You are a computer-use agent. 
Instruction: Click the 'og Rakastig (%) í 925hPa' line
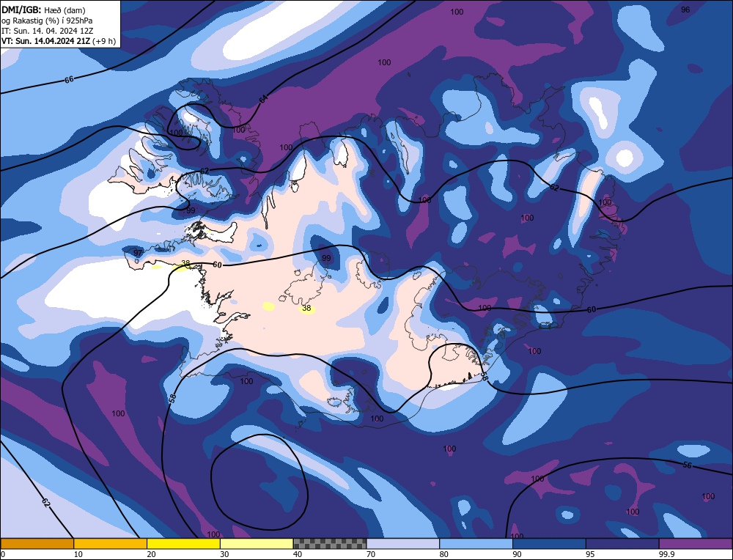coord(47,21)
